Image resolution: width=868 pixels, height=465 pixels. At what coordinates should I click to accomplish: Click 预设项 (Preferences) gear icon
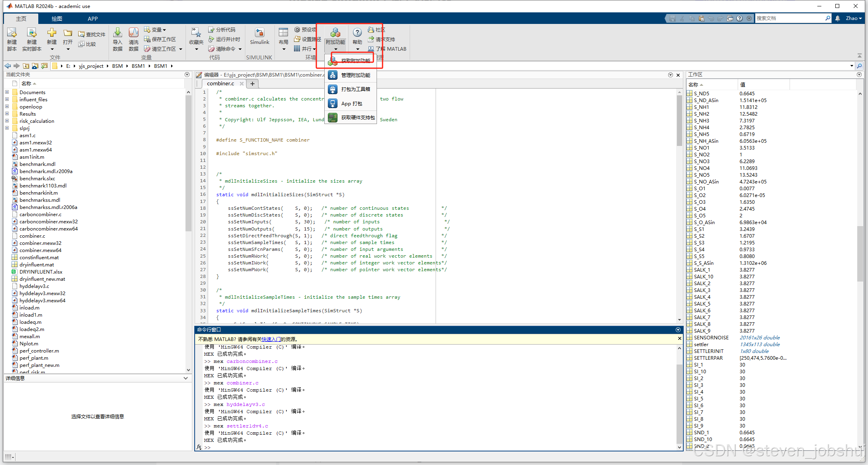(x=298, y=30)
